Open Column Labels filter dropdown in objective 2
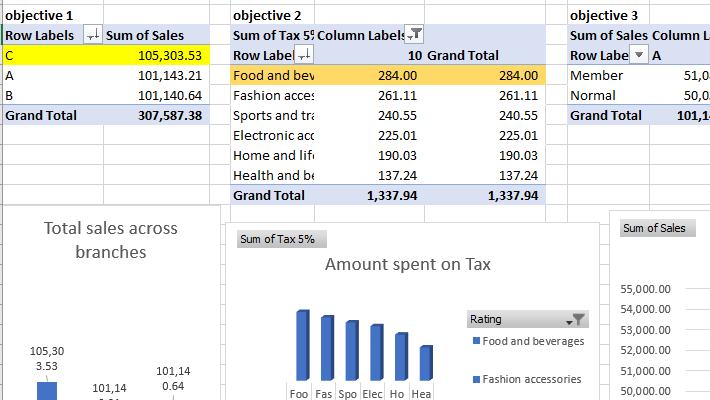Image resolution: width=710 pixels, height=400 pixels. coord(415,35)
